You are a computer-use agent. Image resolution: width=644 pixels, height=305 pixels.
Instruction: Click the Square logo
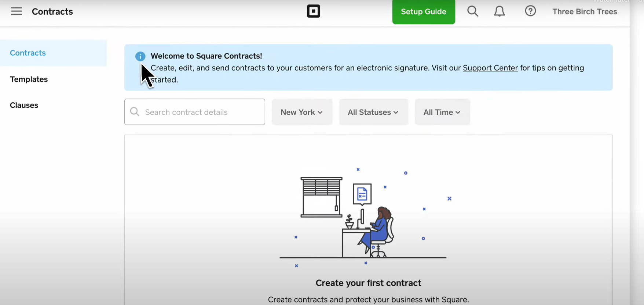click(x=314, y=11)
